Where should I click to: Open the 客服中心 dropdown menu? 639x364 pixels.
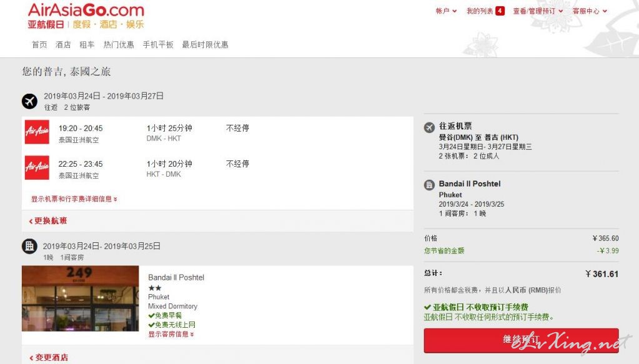pyautogui.click(x=590, y=11)
